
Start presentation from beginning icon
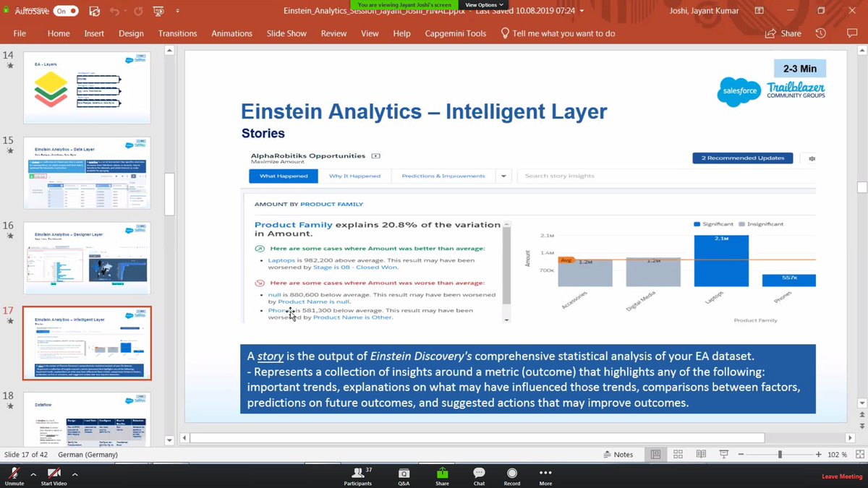tap(158, 12)
